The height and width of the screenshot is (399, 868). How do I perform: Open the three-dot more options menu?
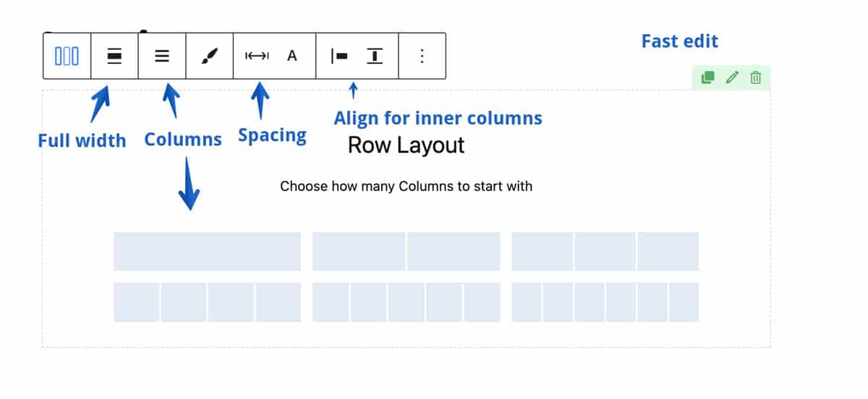[422, 56]
